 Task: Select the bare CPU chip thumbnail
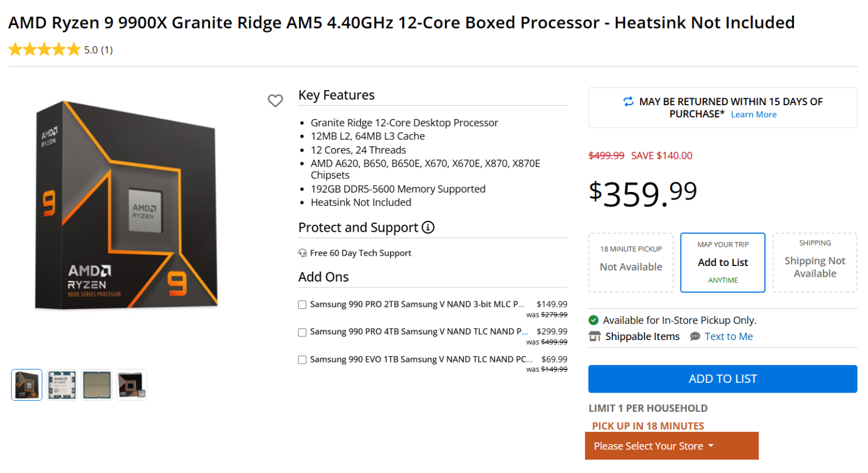coord(97,384)
